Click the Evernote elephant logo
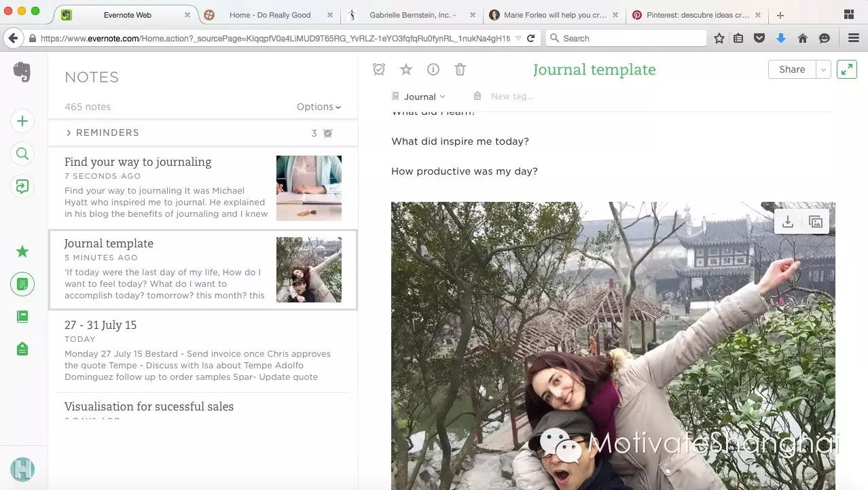 click(x=22, y=71)
